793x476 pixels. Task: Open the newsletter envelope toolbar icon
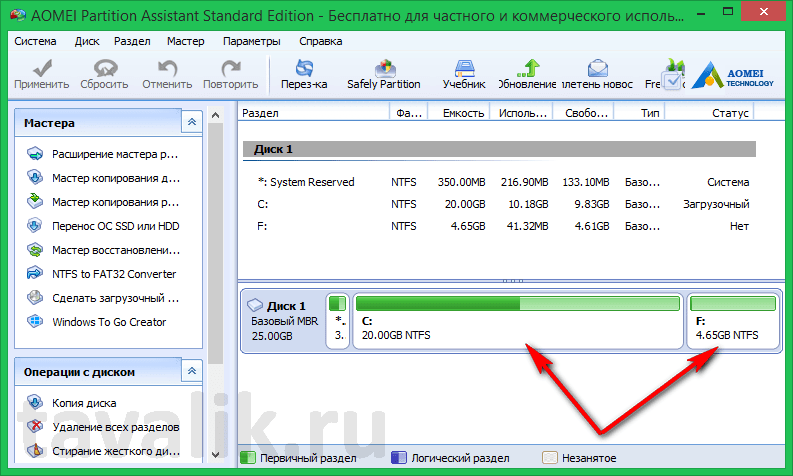click(598, 68)
